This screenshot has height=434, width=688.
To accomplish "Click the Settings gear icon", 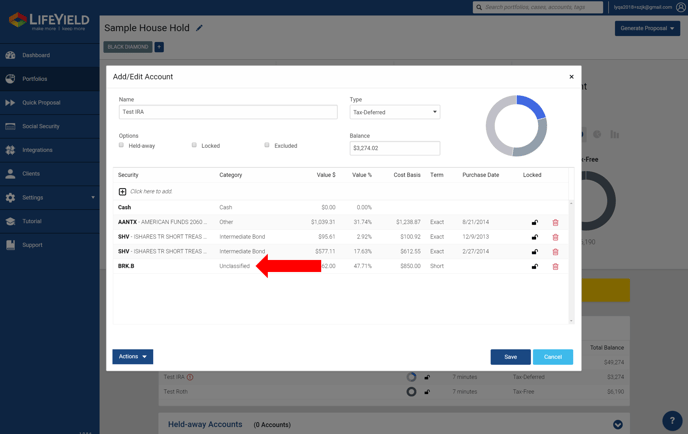I will click(x=10, y=197).
